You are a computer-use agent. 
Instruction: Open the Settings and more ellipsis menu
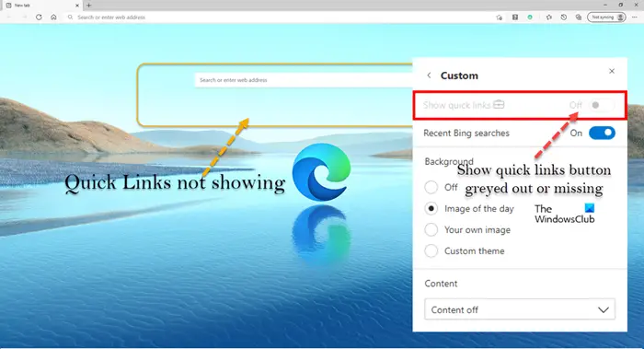(635, 17)
